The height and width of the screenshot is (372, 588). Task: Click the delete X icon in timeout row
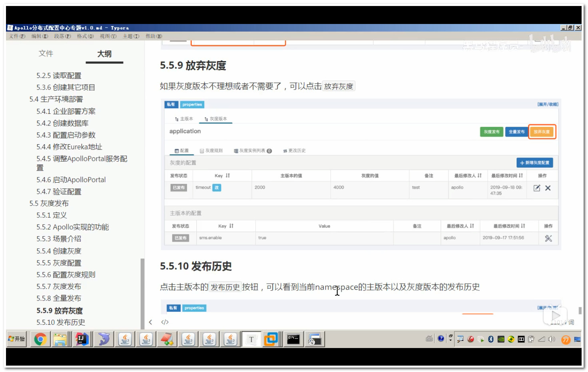pos(548,188)
